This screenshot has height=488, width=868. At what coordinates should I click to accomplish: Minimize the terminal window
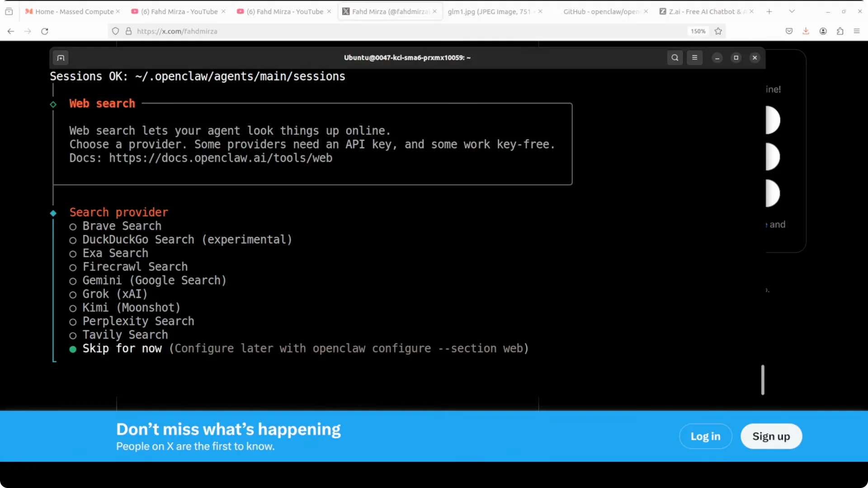point(717,58)
